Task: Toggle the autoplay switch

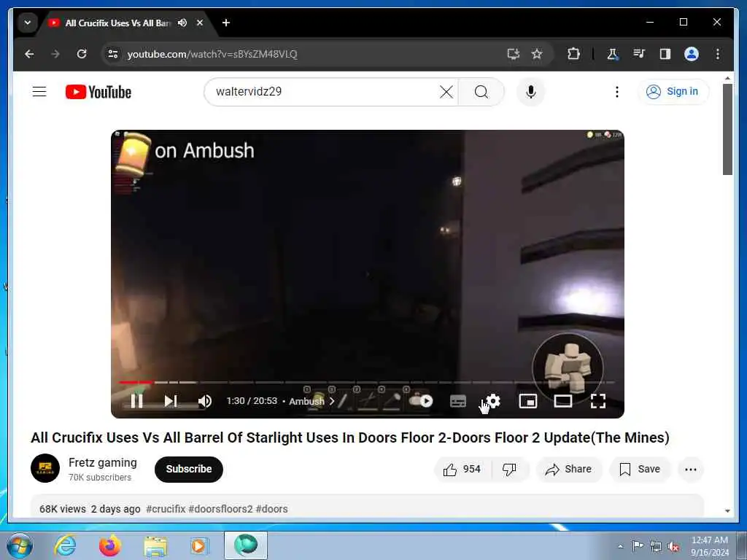Action: coord(421,401)
